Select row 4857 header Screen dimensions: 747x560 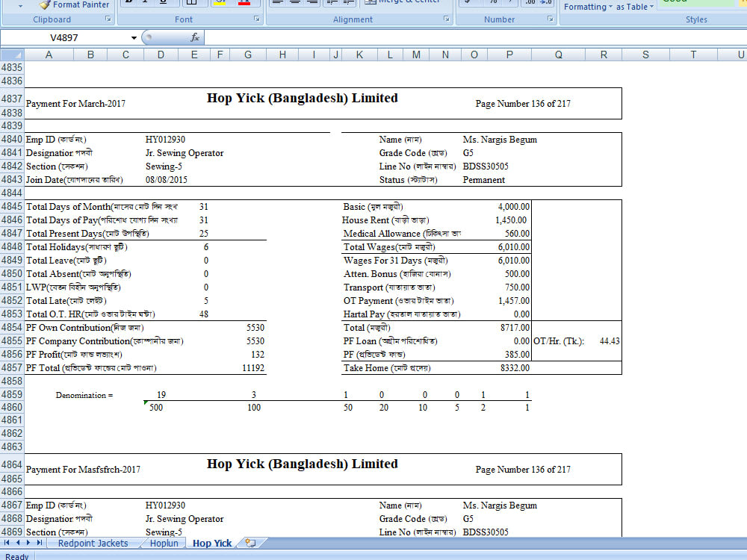click(12, 367)
